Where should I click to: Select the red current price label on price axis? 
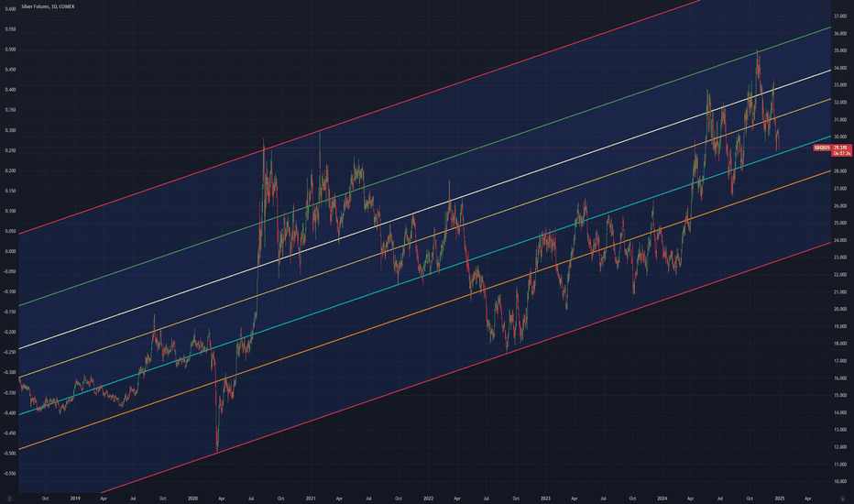(842, 150)
